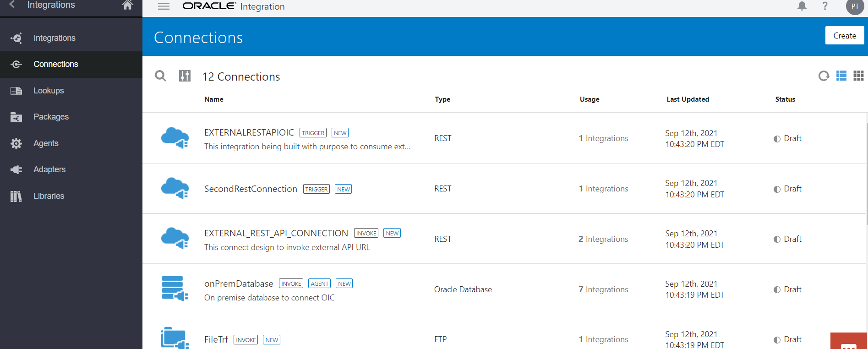
Task: Click FileTrf FTP folder icon
Action: 175,338
